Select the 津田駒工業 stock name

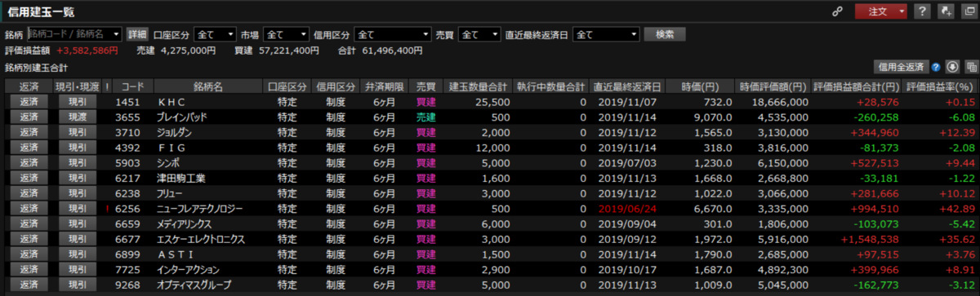pyautogui.click(x=181, y=178)
